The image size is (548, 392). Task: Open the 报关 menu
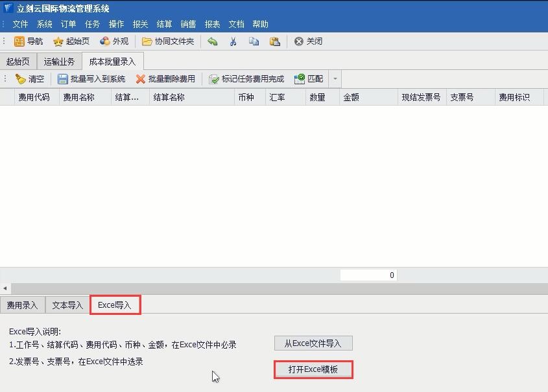coord(140,24)
